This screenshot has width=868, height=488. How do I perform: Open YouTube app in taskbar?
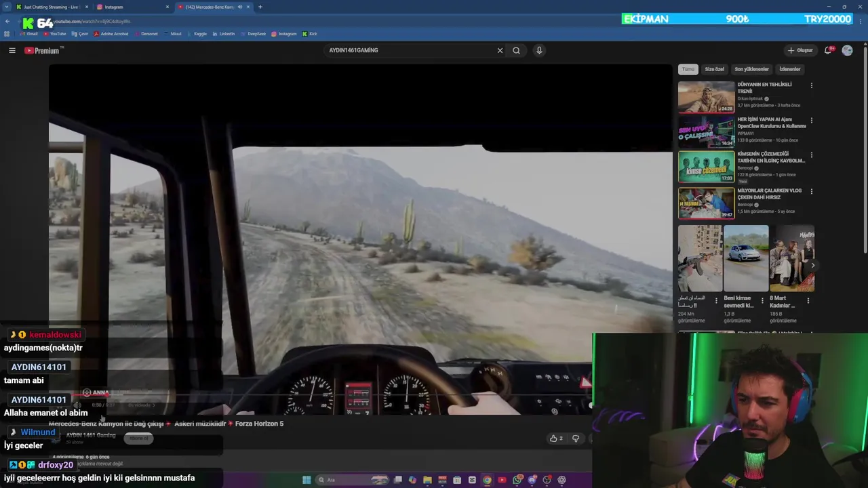[x=502, y=480]
